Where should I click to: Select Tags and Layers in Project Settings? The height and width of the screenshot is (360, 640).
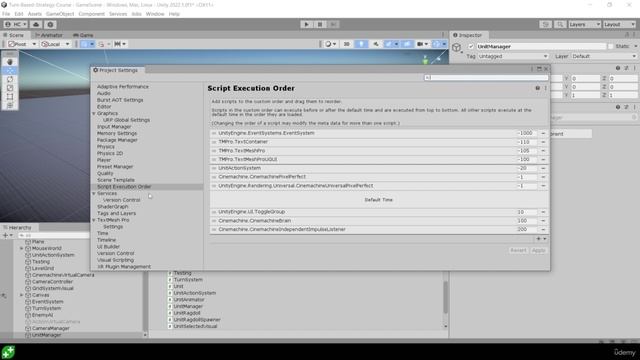(x=116, y=213)
